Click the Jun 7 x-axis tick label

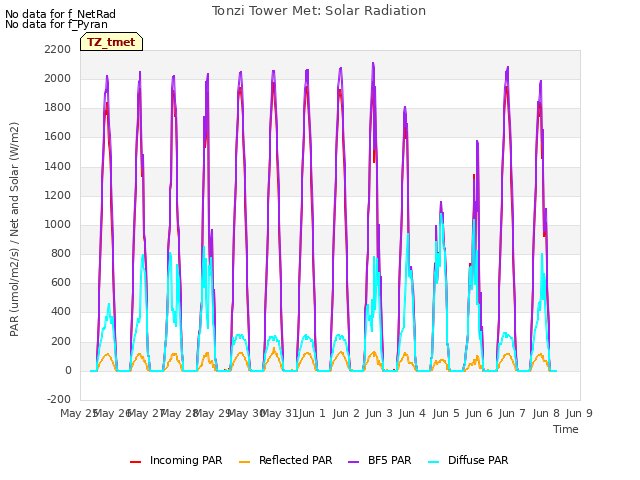click(x=512, y=413)
